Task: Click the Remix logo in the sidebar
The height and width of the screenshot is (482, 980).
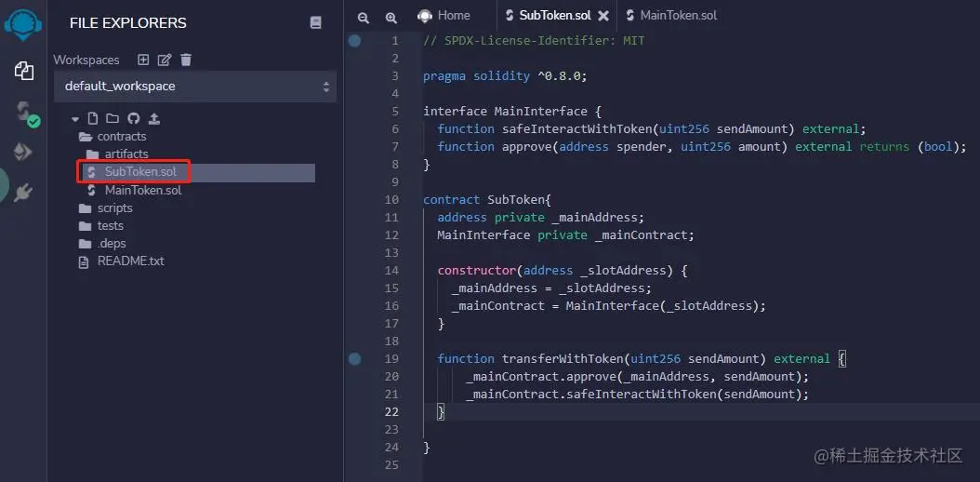Action: pos(23,24)
